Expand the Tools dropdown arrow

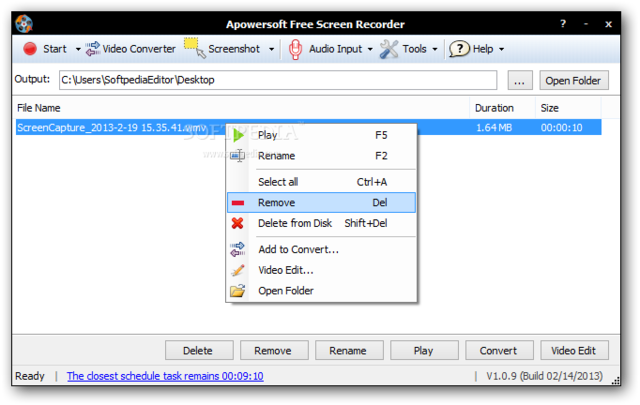(435, 49)
